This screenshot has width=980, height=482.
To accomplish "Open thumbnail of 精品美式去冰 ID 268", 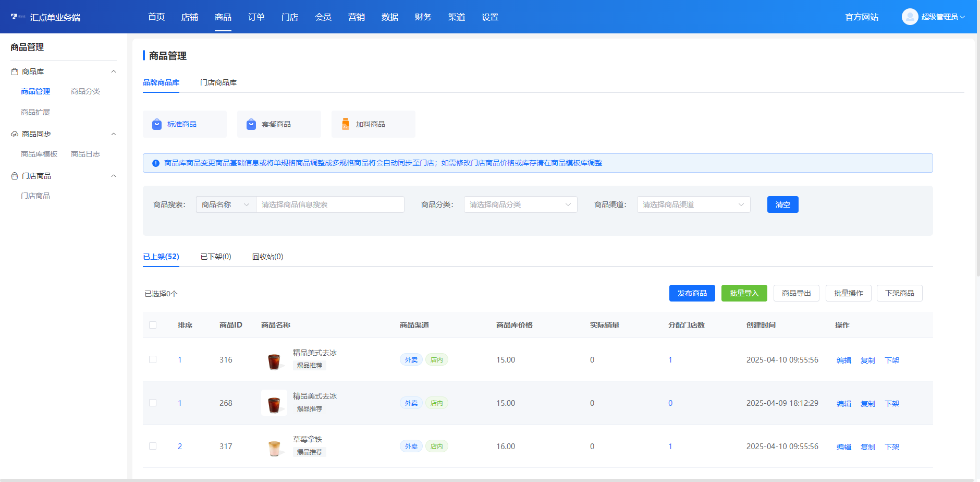I will coord(274,403).
